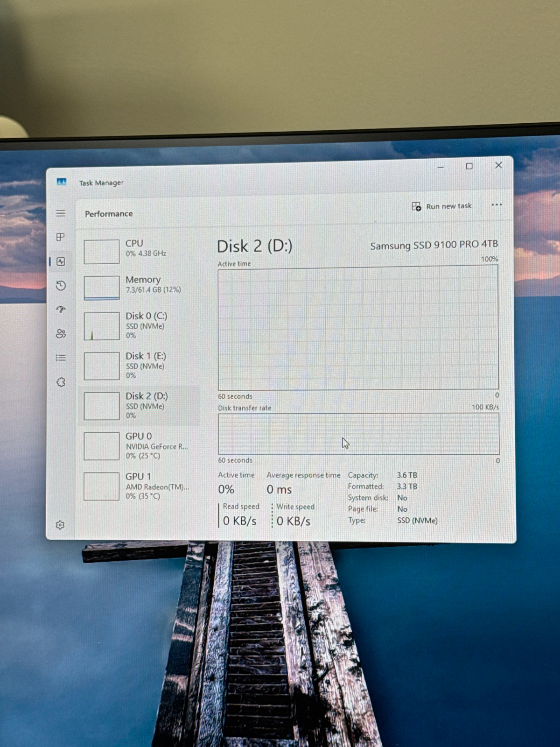This screenshot has height=747, width=560.
Task: Click the Disk transfer rate graph
Action: tap(358, 434)
